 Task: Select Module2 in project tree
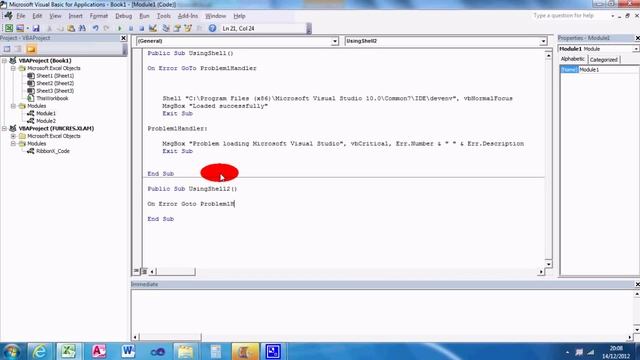[x=46, y=121]
